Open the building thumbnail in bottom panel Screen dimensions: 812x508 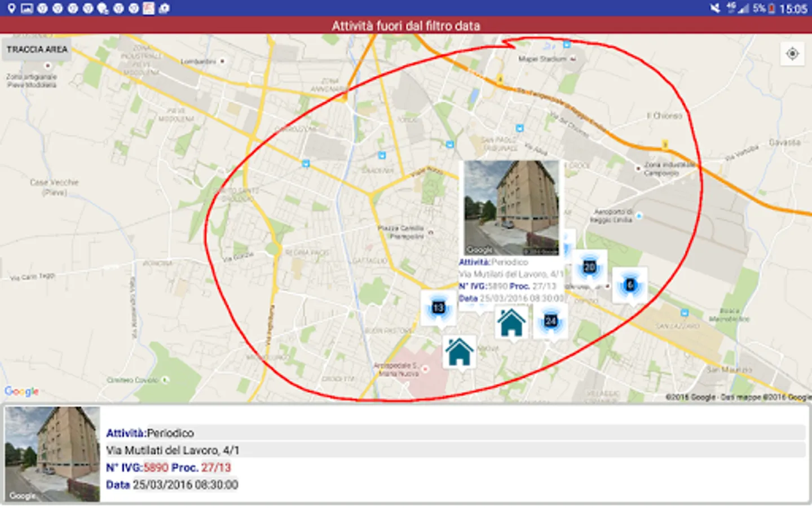pos(52,454)
